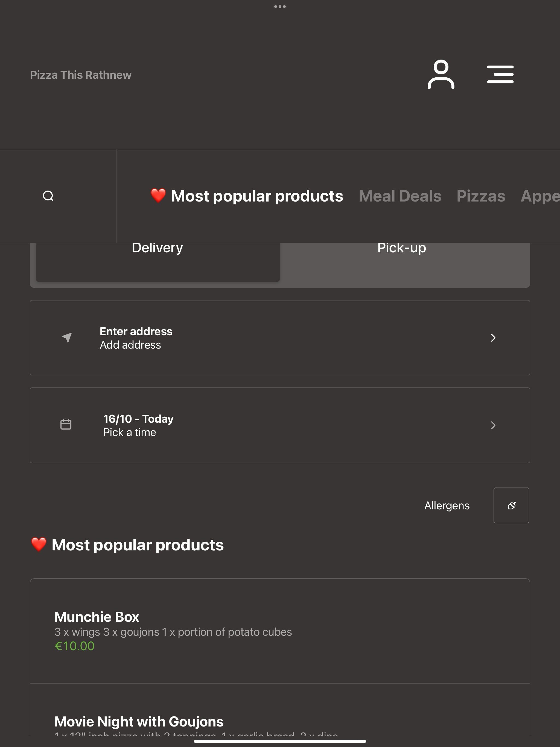This screenshot has height=747, width=560.
Task: Open the Munchie Box product
Action: coord(280,631)
